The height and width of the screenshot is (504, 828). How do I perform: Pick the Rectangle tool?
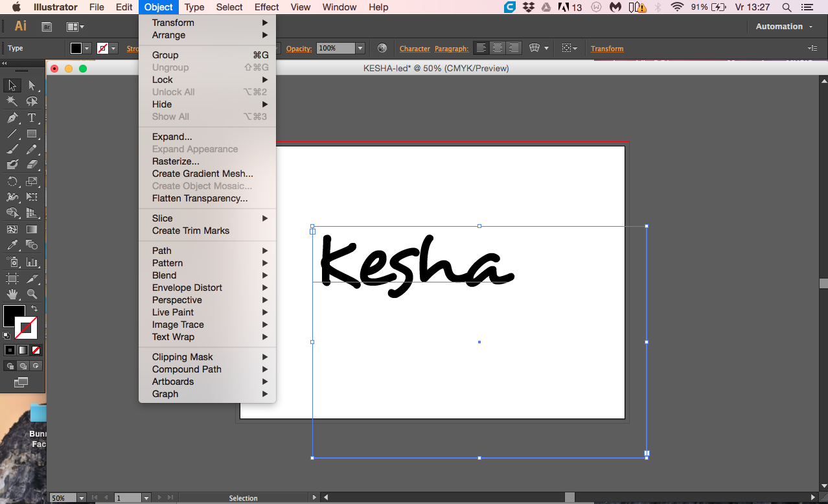tap(32, 134)
